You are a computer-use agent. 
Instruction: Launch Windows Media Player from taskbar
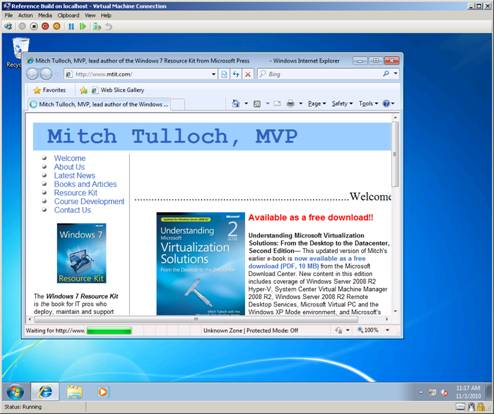pyautogui.click(x=103, y=392)
